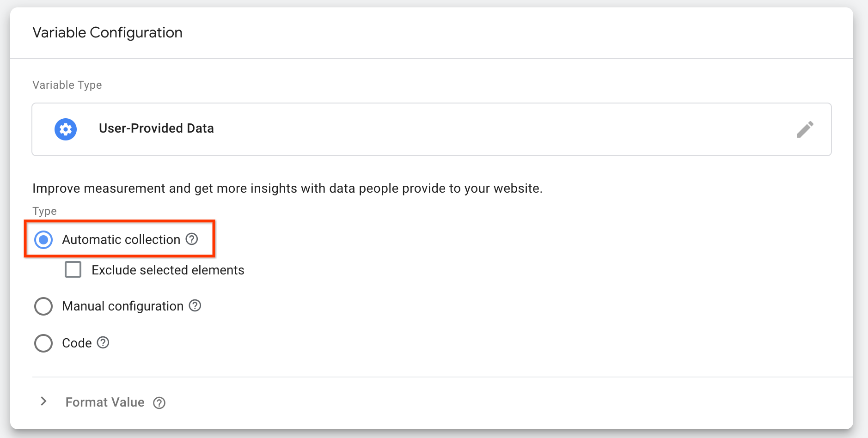Click the Exclude selected elements label
Viewport: 868px width, 438px height.
[x=168, y=270]
